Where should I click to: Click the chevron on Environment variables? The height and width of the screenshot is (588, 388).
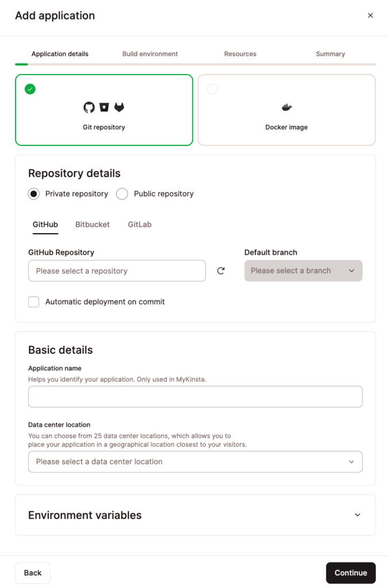(x=358, y=515)
